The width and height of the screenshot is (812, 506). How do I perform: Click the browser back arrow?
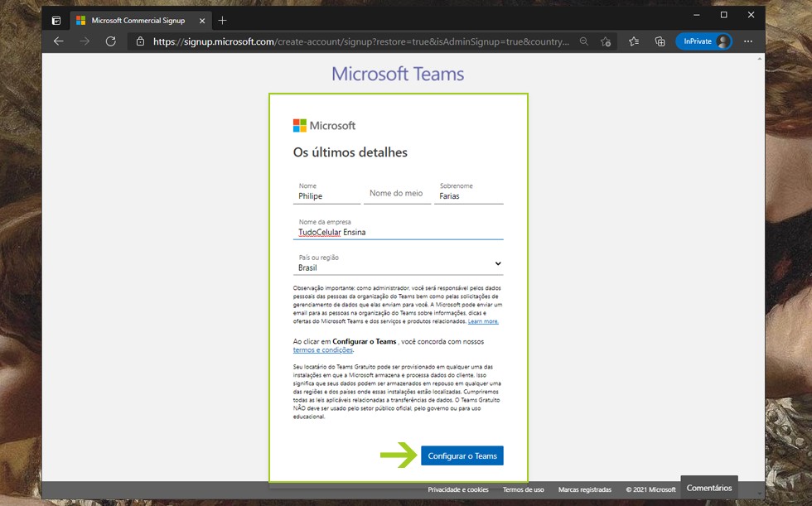(58, 41)
